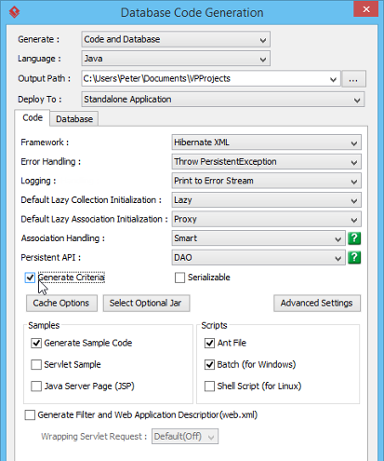Open the Language dropdown showing Java
384x461 pixels.
point(176,59)
